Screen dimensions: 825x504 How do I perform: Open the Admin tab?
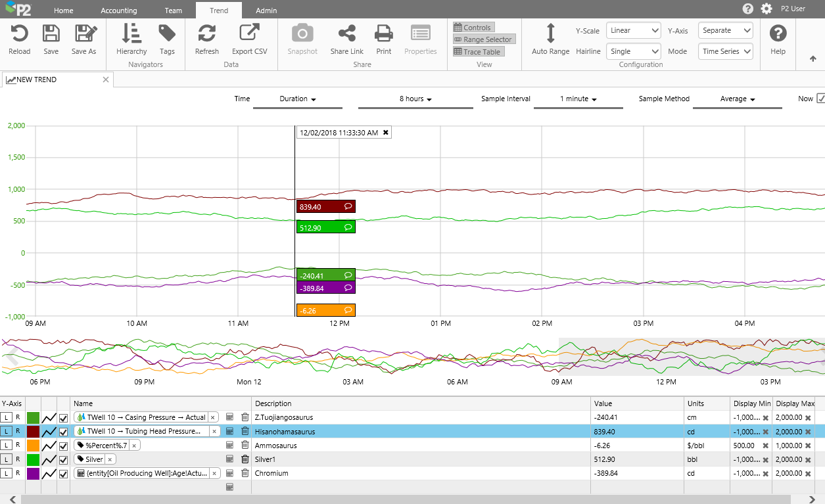266,11
